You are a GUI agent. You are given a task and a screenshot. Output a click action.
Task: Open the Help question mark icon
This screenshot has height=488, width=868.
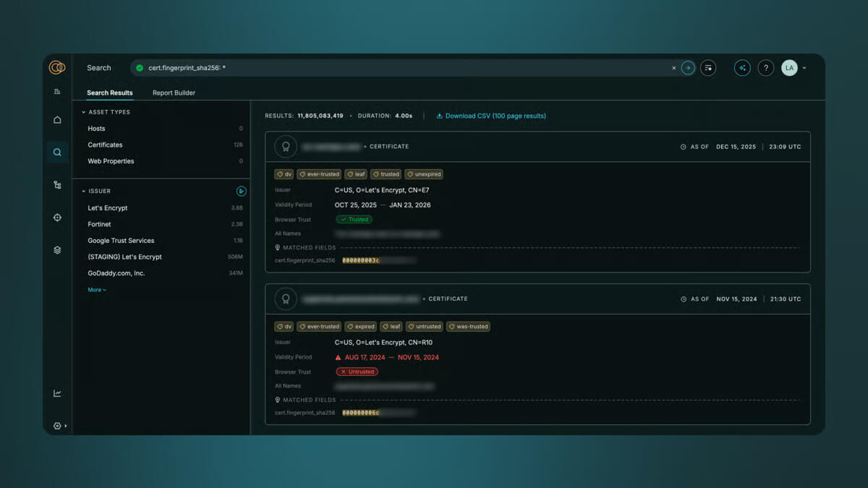766,67
